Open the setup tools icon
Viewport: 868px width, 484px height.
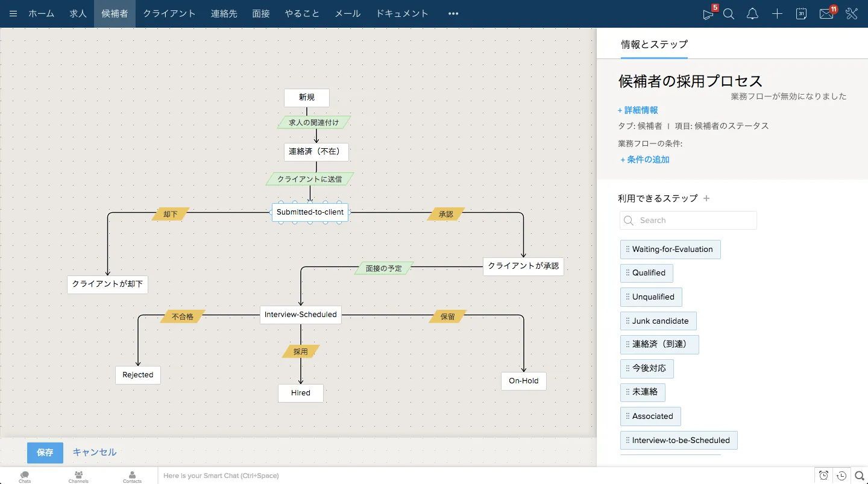851,14
